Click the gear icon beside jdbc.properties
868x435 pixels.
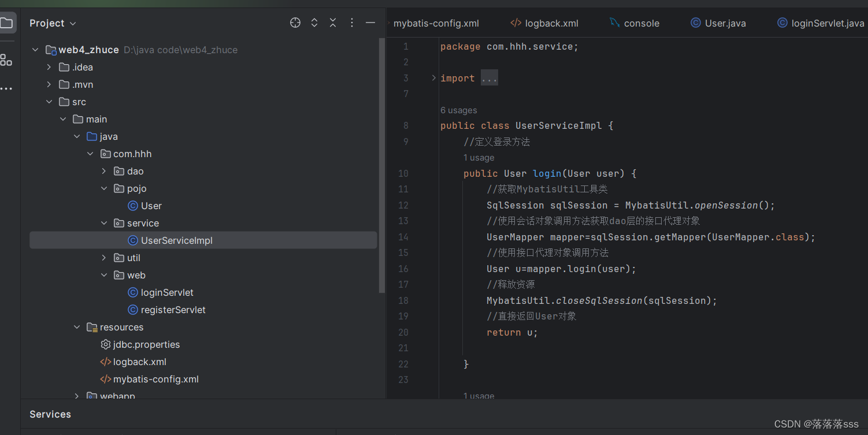(x=106, y=344)
